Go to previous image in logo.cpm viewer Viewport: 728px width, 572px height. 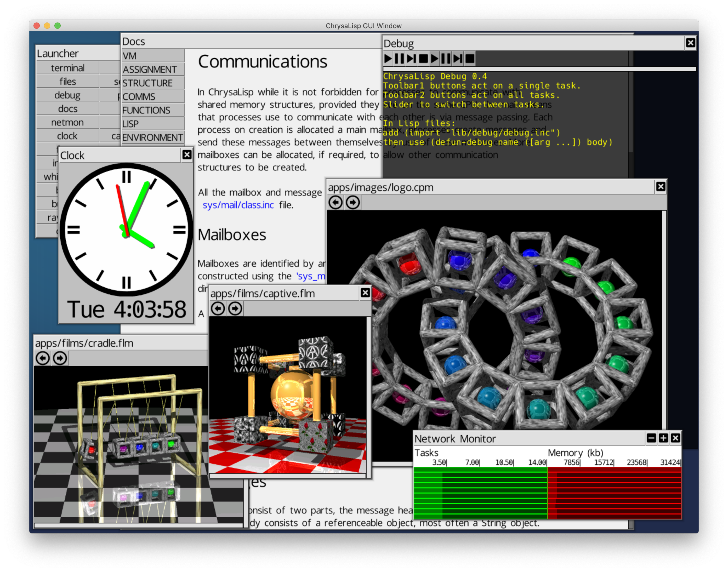pyautogui.click(x=336, y=203)
